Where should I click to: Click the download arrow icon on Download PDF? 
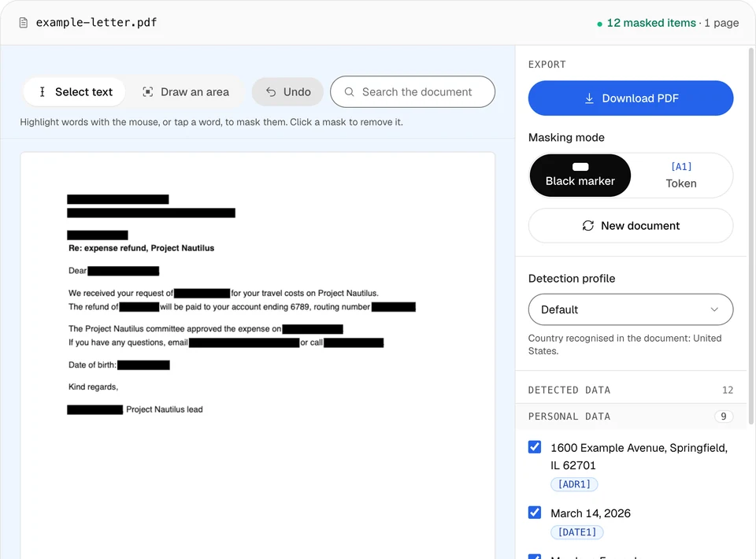[589, 98]
